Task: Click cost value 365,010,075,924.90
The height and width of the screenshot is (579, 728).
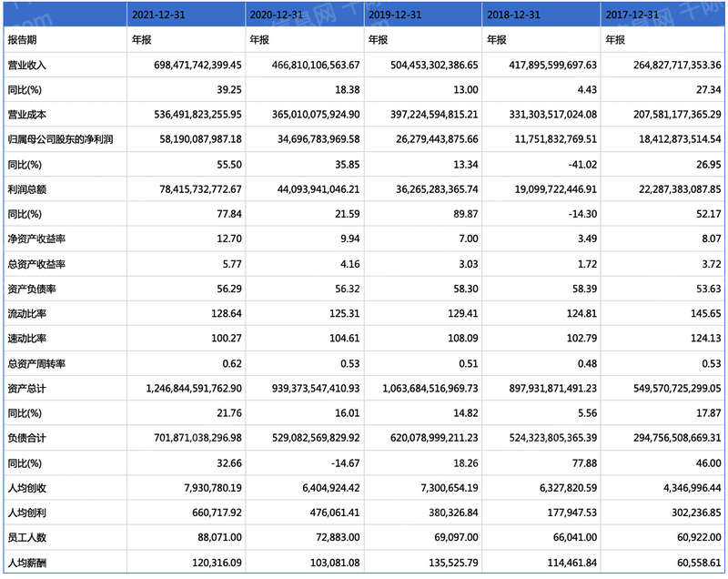Action: tap(316, 115)
